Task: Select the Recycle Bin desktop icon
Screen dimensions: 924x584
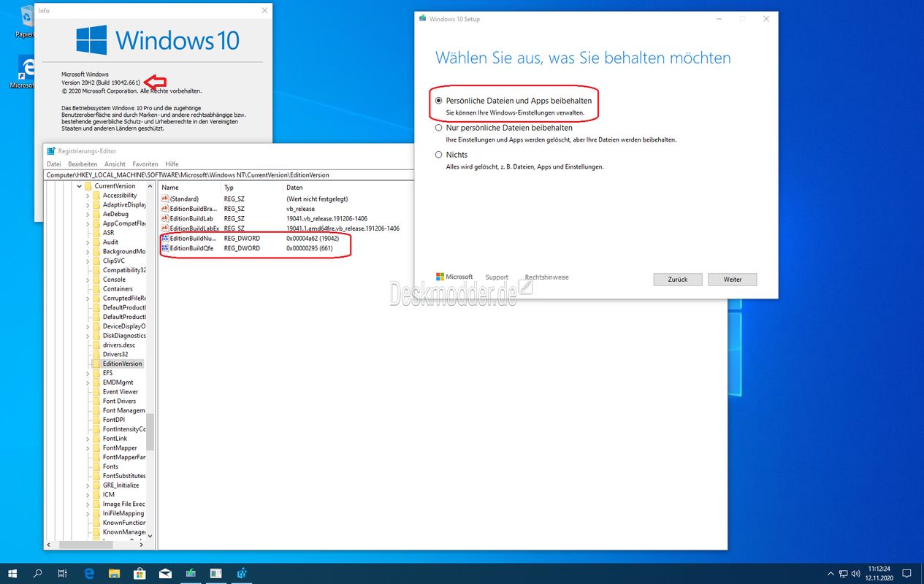Action: pos(27,20)
